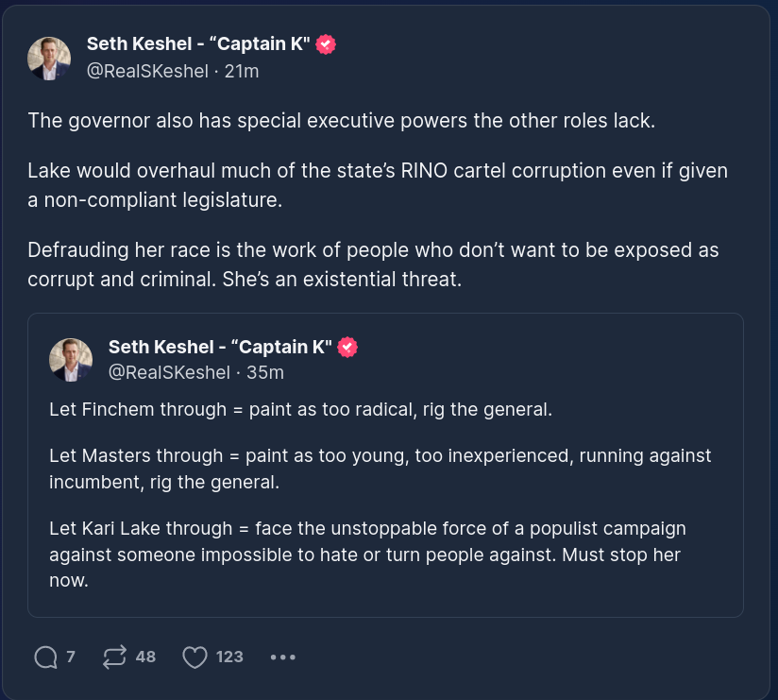Click the @RealSKeshel handle in the main post

tap(147, 71)
